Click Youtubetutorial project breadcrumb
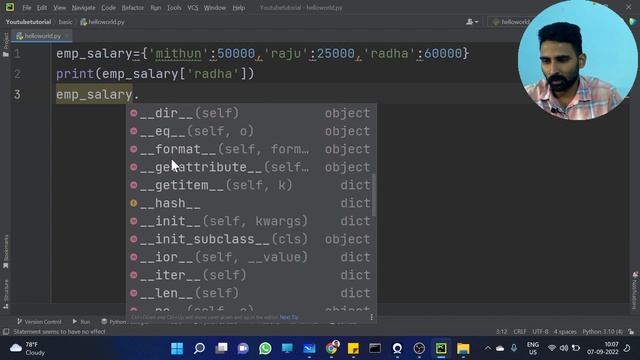This screenshot has width=640, height=360. tap(28, 22)
